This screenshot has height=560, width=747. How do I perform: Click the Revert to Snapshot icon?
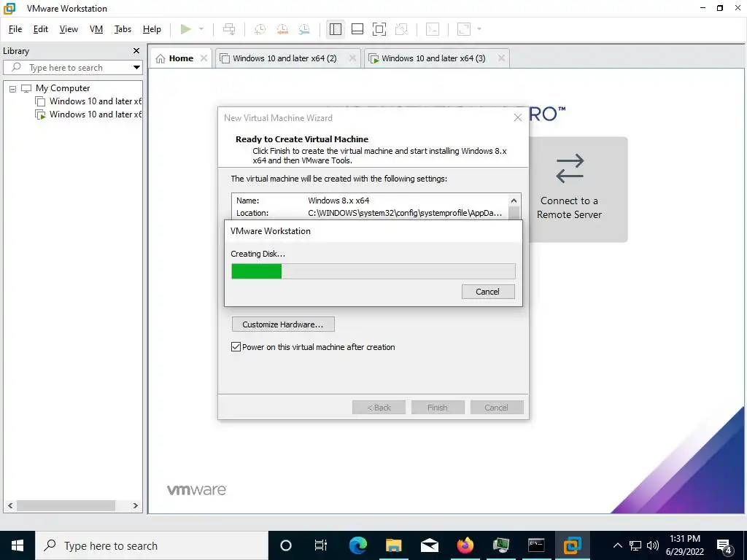click(x=282, y=29)
